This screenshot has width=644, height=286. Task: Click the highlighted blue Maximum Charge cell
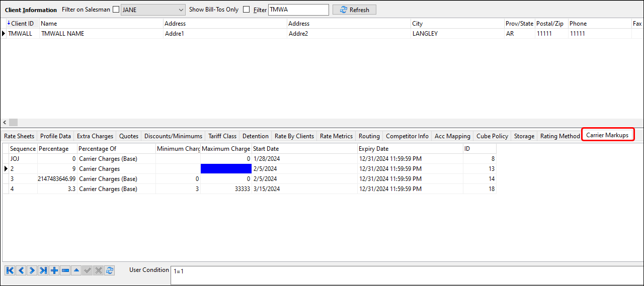pos(226,169)
